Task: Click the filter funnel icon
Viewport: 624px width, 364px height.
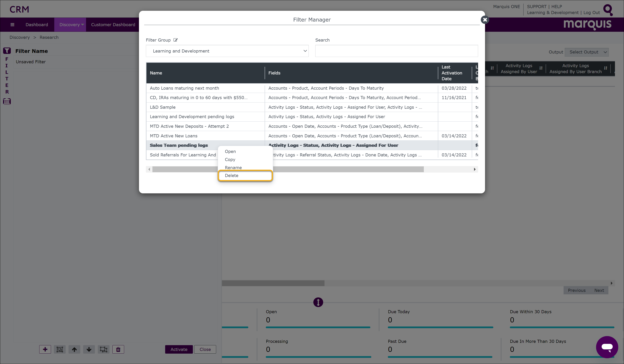Action: click(x=7, y=51)
